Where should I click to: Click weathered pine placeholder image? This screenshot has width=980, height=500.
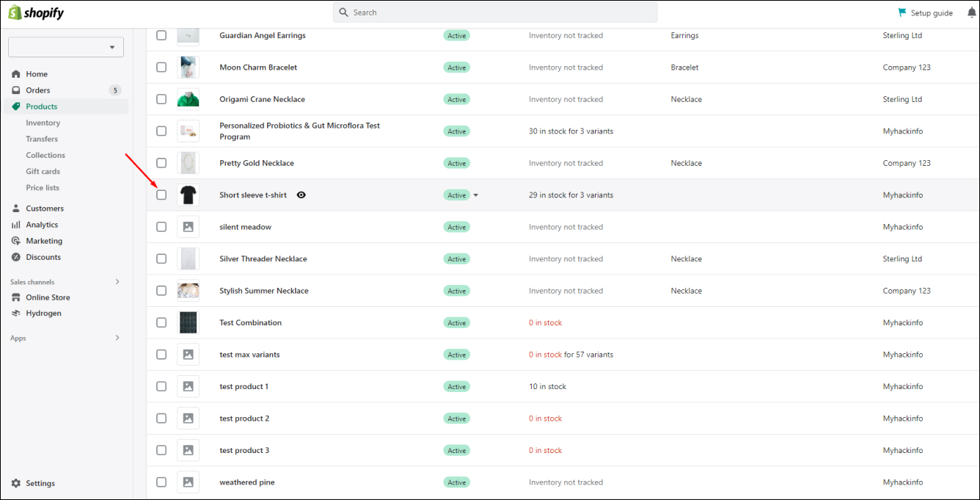188,482
